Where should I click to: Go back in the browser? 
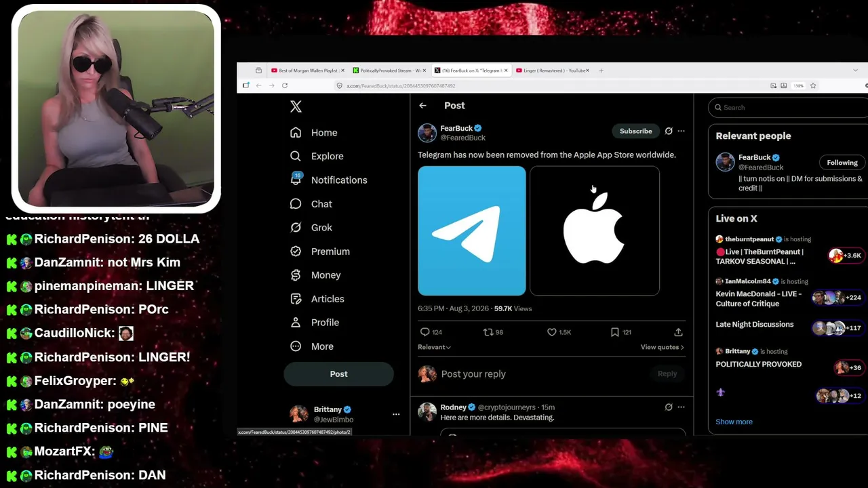258,85
